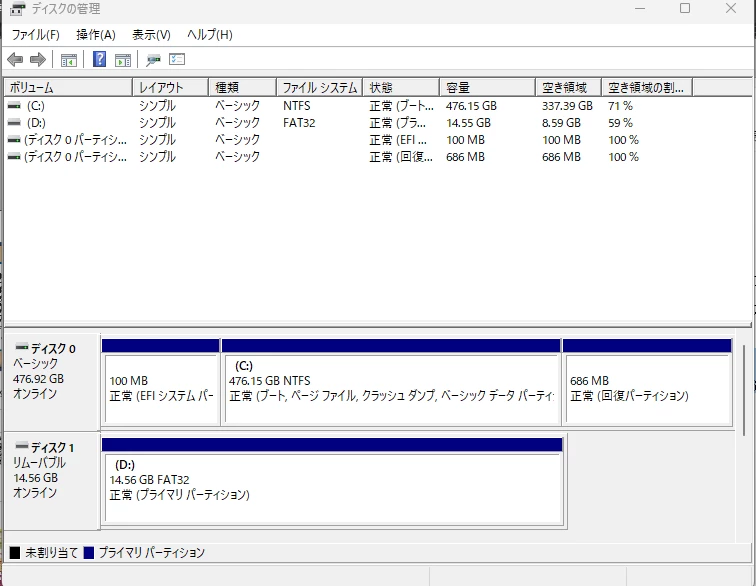This screenshot has width=756, height=586.
Task: Click the Back arrow toolbar icon
Action: click(x=15, y=60)
